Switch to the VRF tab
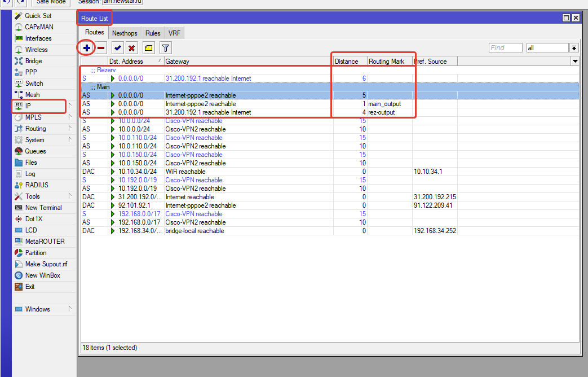 pos(174,33)
